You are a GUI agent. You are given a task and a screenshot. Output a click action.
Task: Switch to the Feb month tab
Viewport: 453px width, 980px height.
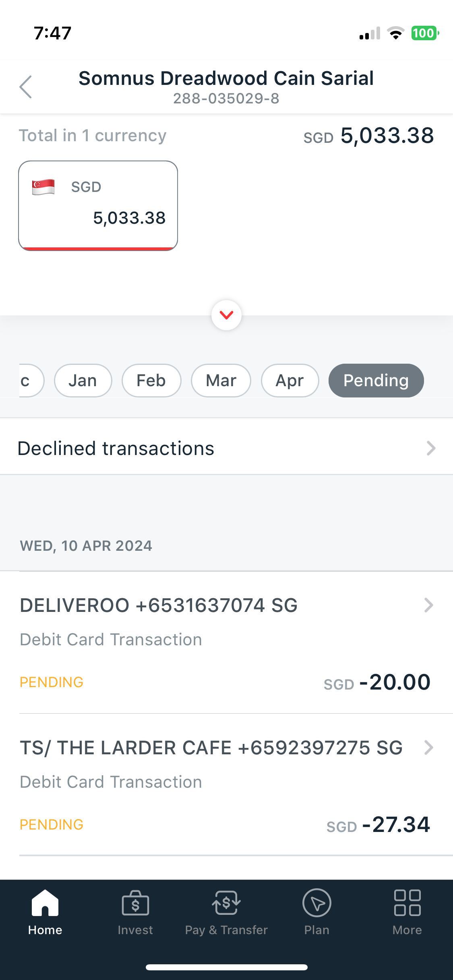click(x=151, y=381)
